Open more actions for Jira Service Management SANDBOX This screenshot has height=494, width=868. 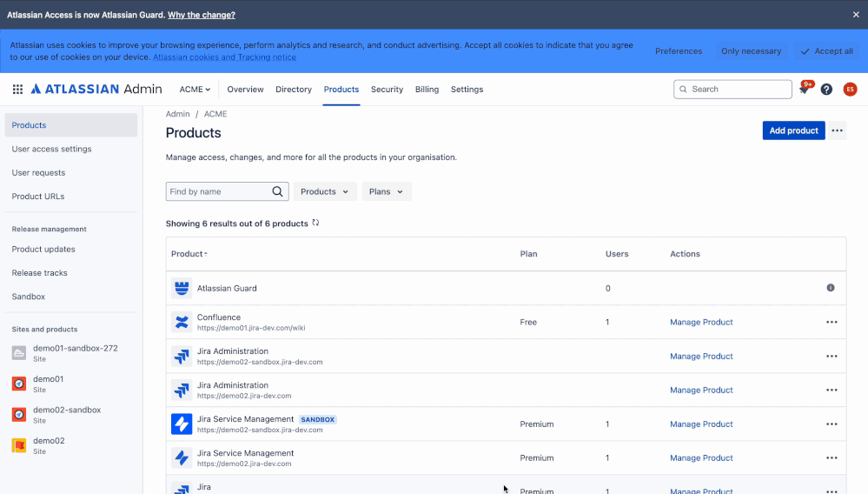(832, 424)
